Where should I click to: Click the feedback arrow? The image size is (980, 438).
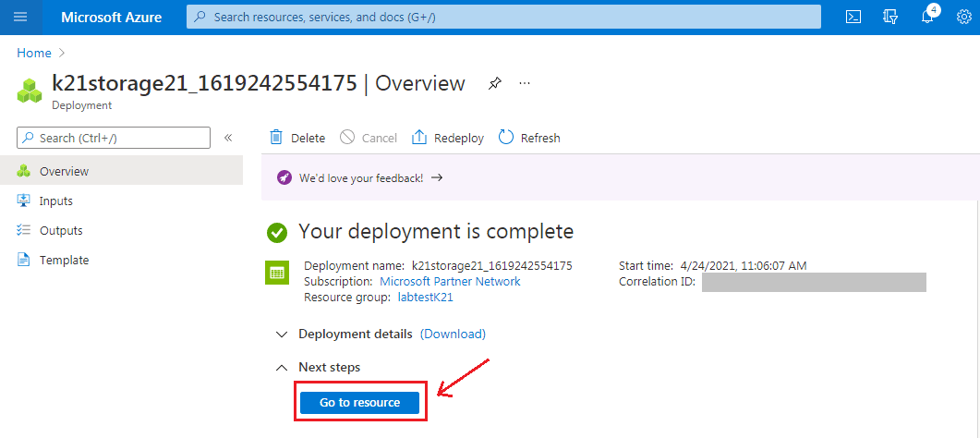coord(438,177)
